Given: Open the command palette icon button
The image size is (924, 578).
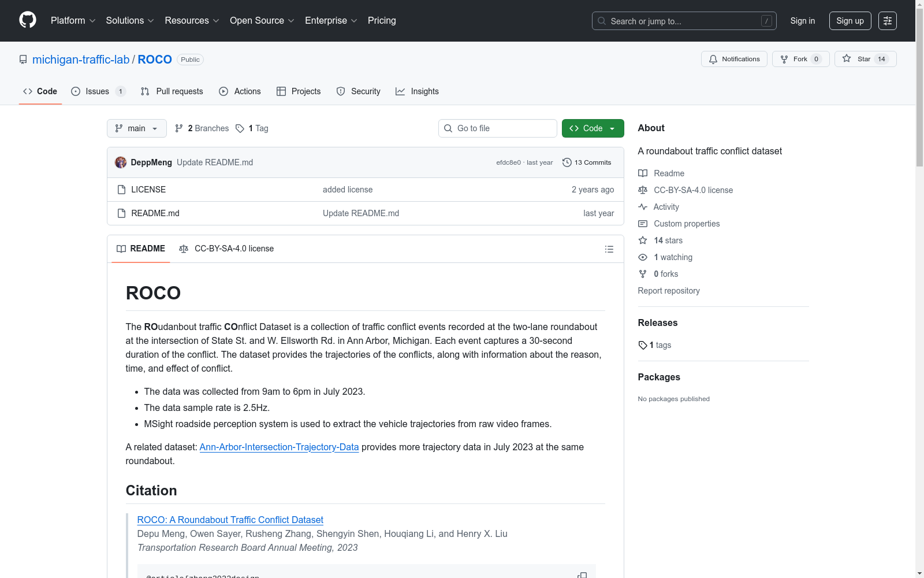Looking at the screenshot, I should (x=888, y=21).
